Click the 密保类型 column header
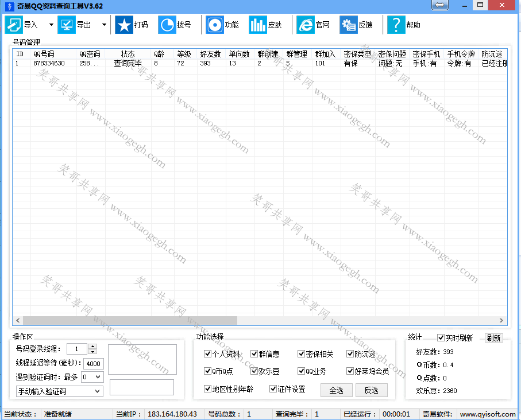Image resolution: width=521 pixels, height=420 pixels. (x=358, y=54)
